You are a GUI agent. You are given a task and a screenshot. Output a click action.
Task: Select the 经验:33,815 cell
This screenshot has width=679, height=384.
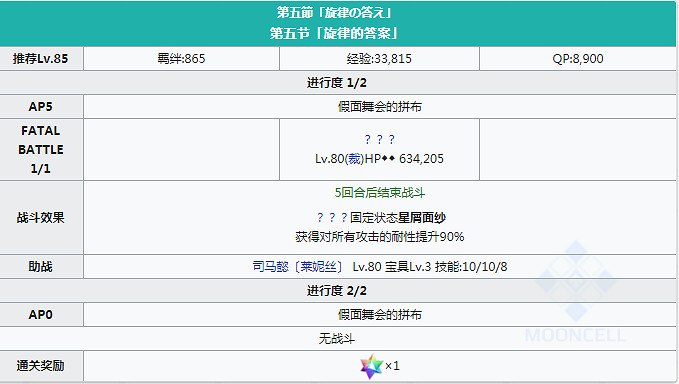point(379,58)
